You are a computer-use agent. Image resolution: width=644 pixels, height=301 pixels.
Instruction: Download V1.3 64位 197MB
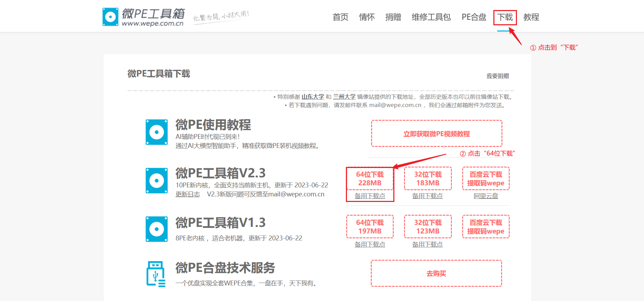tap(370, 227)
